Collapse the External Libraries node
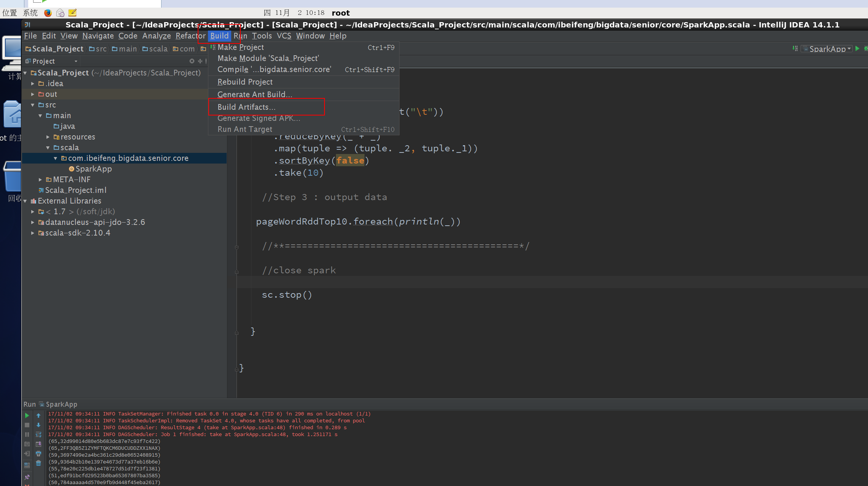The width and height of the screenshot is (868, 486). point(25,201)
